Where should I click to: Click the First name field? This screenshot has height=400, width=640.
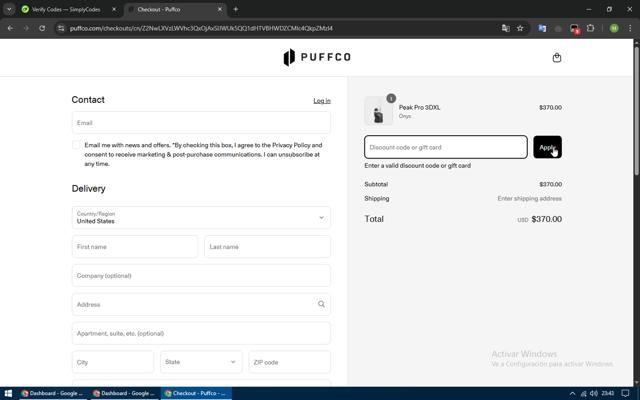click(135, 247)
